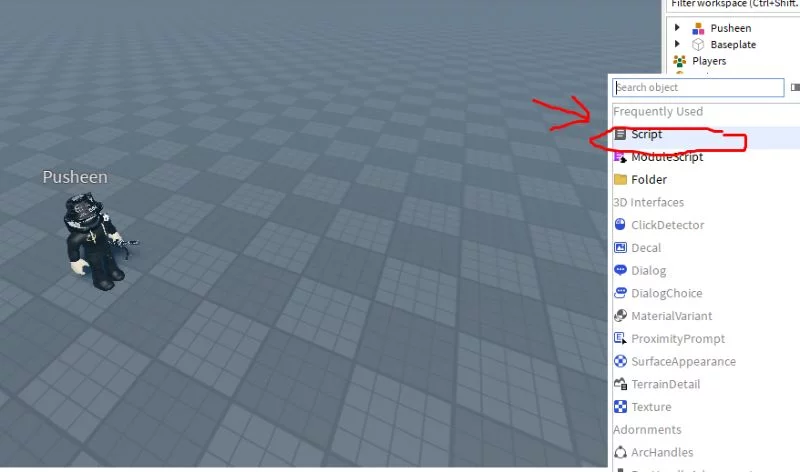Pick Texture from the 3D Interfaces list
800x472 pixels.
pos(651,407)
